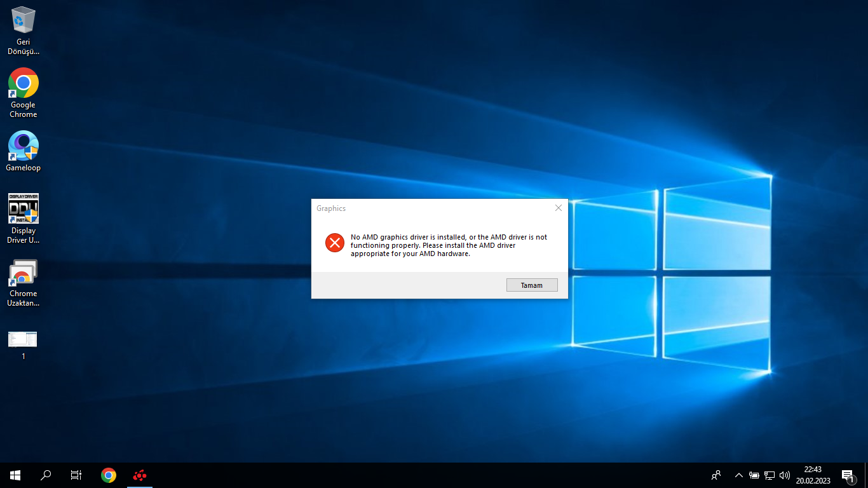Viewport: 868px width, 488px height.
Task: Click the battery icon in the tray
Action: [x=754, y=475]
